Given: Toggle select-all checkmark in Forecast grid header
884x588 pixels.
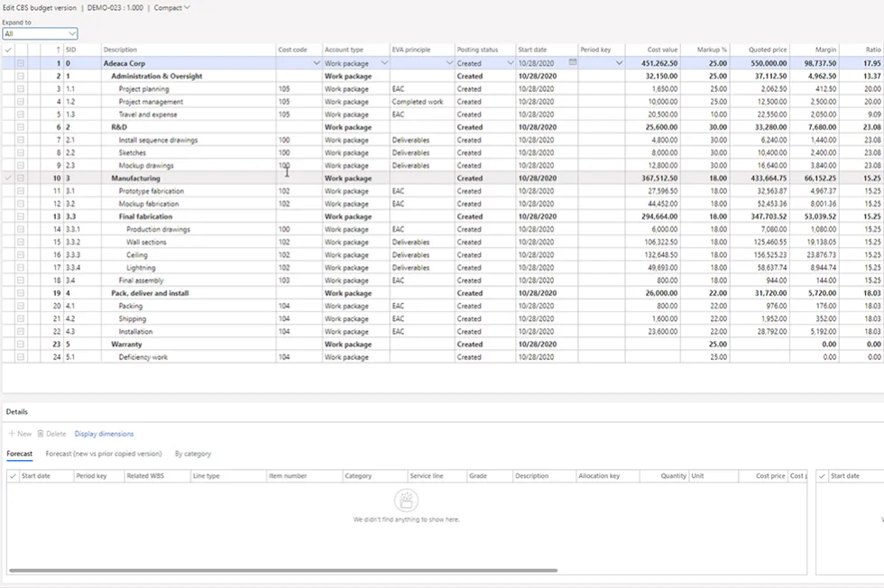Looking at the screenshot, I should pyautogui.click(x=13, y=476).
